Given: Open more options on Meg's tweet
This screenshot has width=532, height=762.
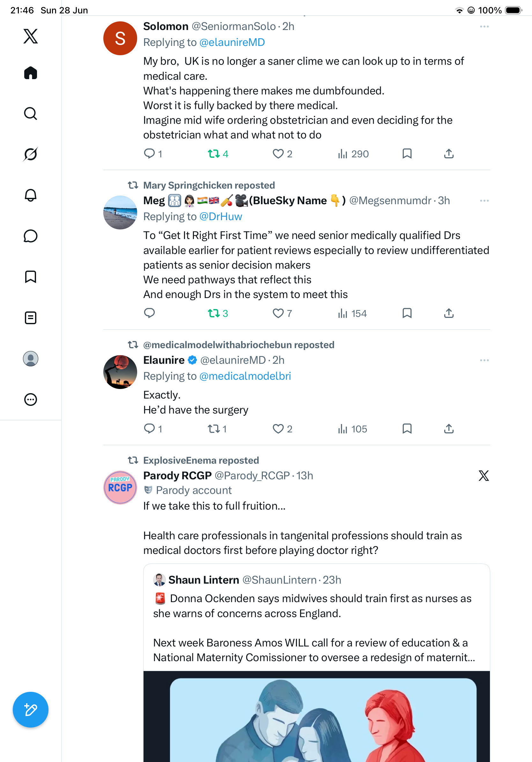Looking at the screenshot, I should [484, 200].
